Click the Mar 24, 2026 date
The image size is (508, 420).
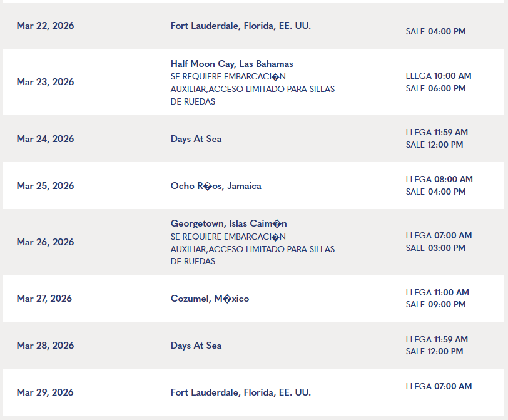click(x=45, y=139)
